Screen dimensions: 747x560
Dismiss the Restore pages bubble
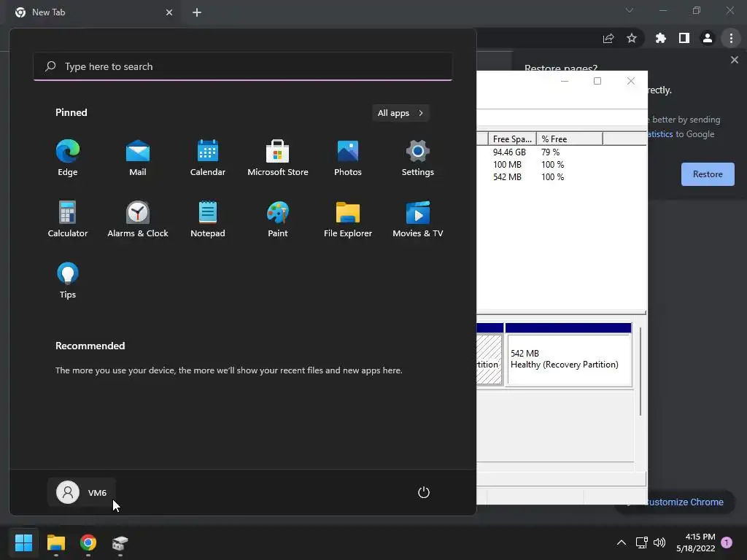[734, 60]
